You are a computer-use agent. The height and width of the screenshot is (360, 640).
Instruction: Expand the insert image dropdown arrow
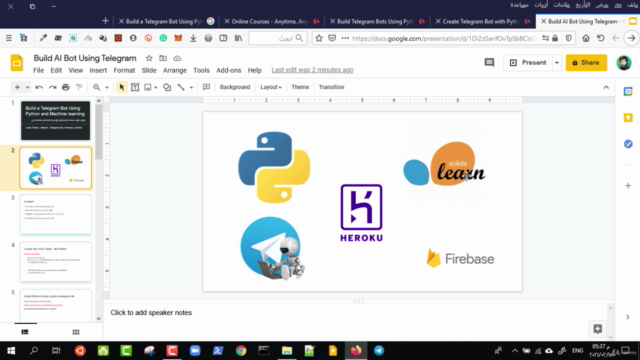(x=156, y=87)
